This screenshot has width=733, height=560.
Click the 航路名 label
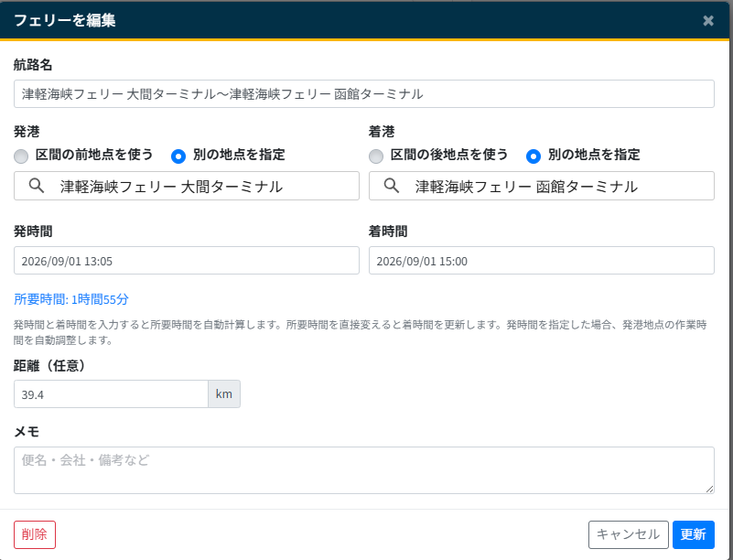33,65
